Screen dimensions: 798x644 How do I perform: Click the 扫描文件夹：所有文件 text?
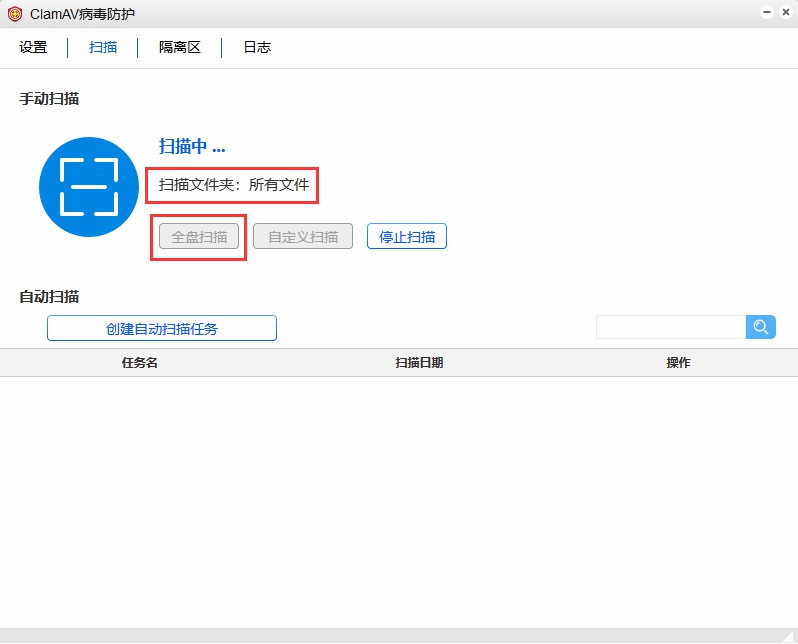(x=234, y=185)
